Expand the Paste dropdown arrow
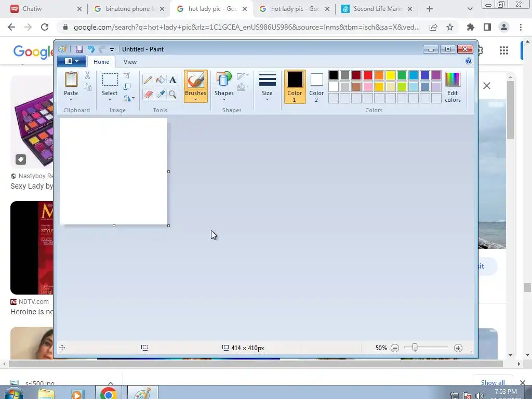The height and width of the screenshot is (399, 532). (71, 100)
